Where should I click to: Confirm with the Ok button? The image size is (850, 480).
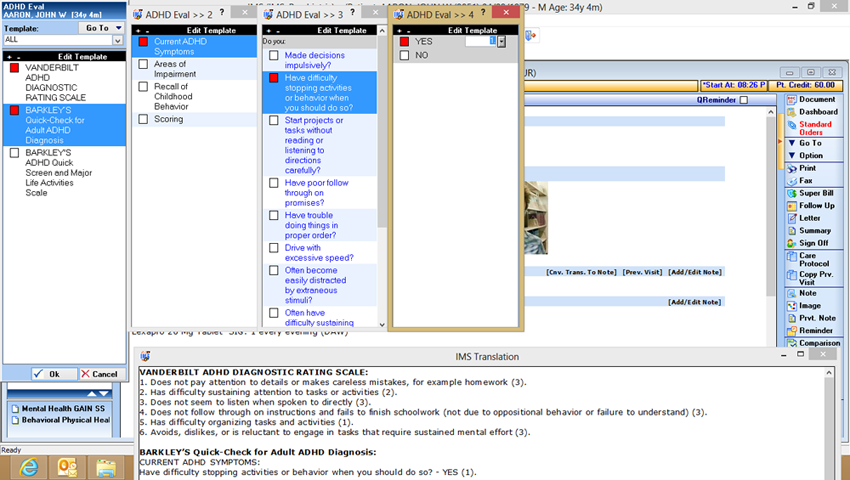(54, 374)
